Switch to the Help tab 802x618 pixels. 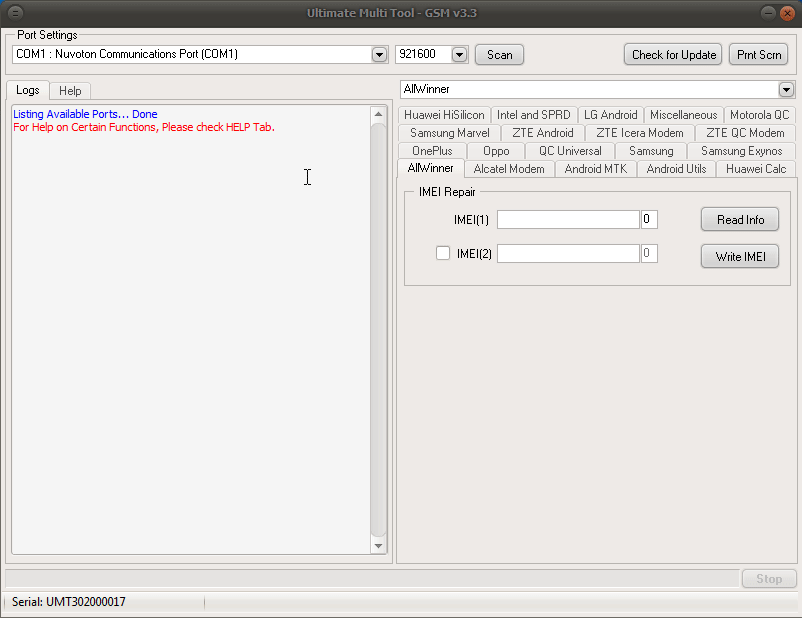tap(70, 91)
